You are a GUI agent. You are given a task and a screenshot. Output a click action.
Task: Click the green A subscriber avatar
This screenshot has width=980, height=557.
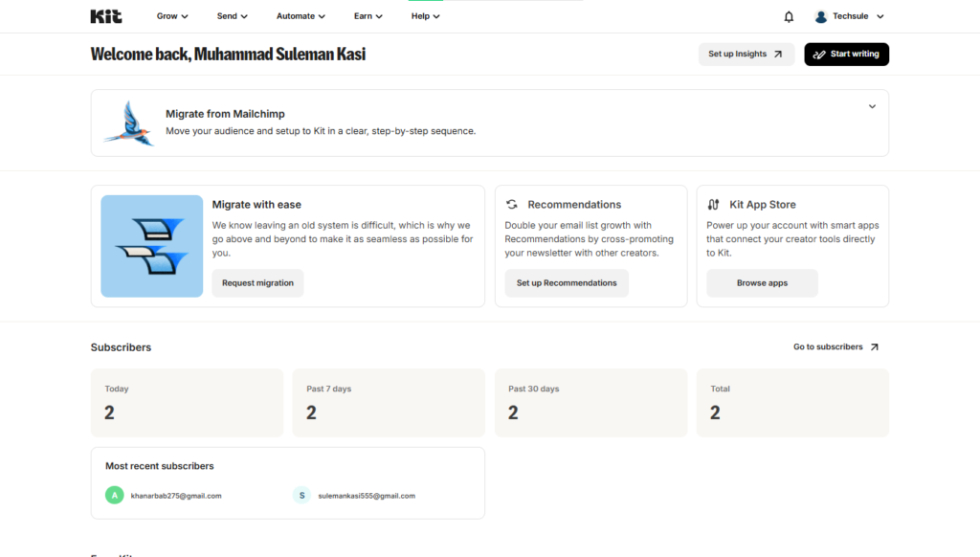pyautogui.click(x=115, y=495)
